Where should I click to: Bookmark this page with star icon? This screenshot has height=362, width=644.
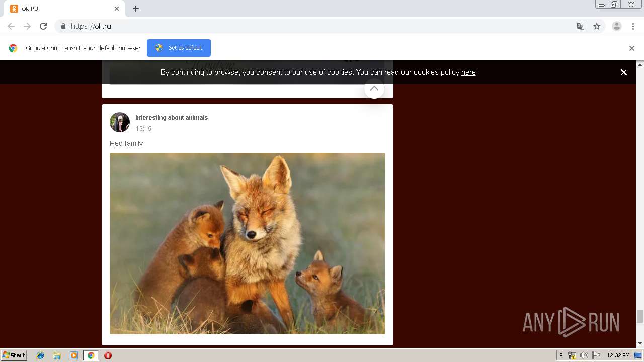[597, 26]
